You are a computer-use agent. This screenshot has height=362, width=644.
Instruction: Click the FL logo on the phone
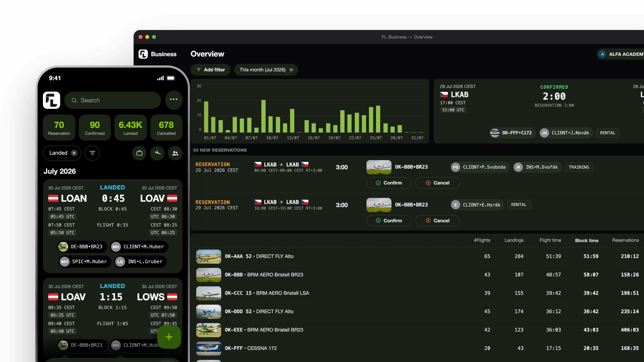pos(52,100)
